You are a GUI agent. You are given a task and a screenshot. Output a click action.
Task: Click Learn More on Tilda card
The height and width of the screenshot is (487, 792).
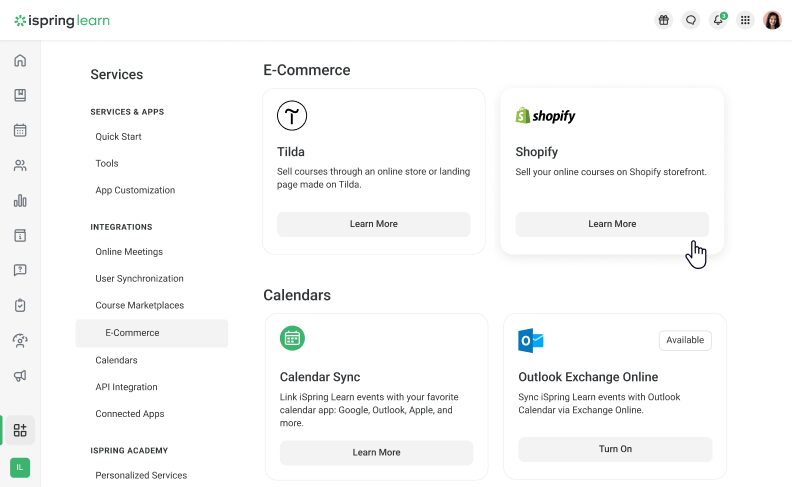click(x=373, y=224)
